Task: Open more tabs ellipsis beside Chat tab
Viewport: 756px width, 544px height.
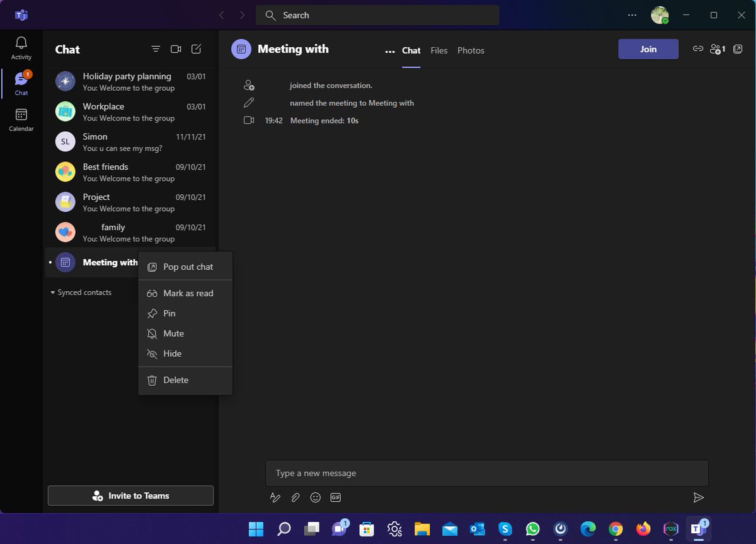Action: click(390, 51)
